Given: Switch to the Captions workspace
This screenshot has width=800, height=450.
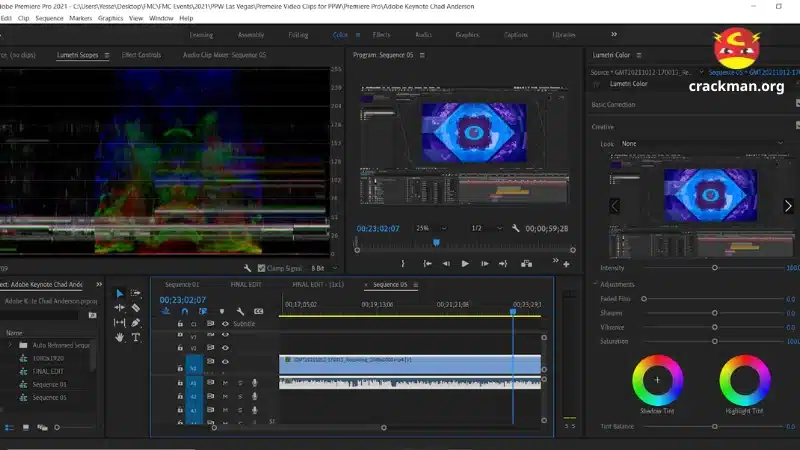Looking at the screenshot, I should tap(516, 35).
